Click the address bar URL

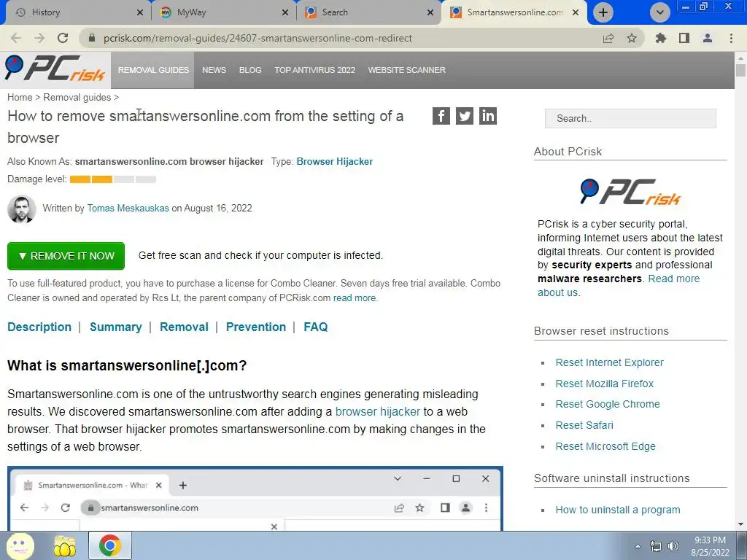click(258, 38)
